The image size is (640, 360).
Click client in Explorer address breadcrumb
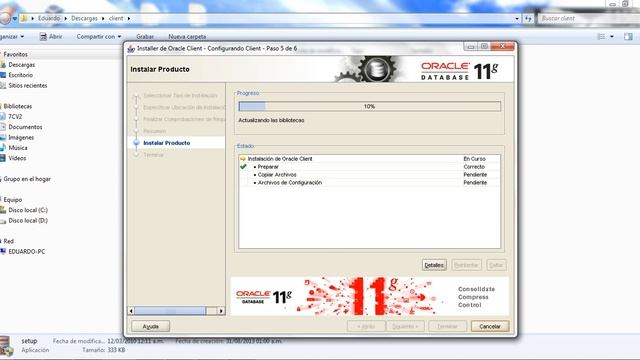coord(116,18)
